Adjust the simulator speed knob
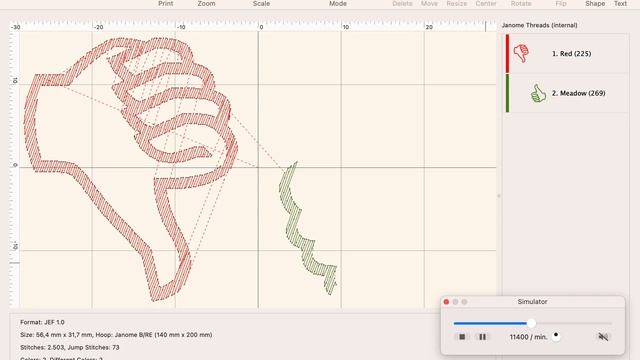This screenshot has height=360, width=640. [556, 336]
